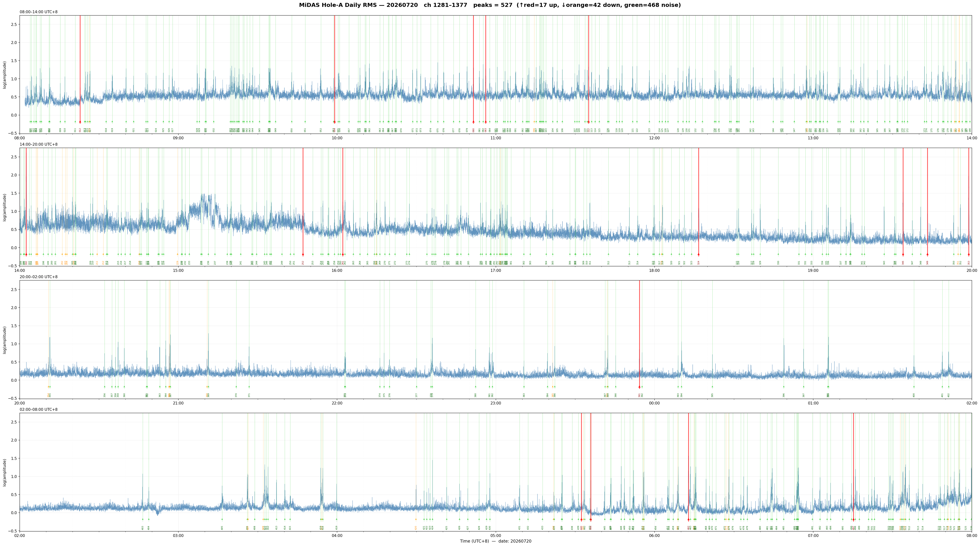Click the peak number label 480
This screenshot has width=980, height=546.
tap(760, 528)
